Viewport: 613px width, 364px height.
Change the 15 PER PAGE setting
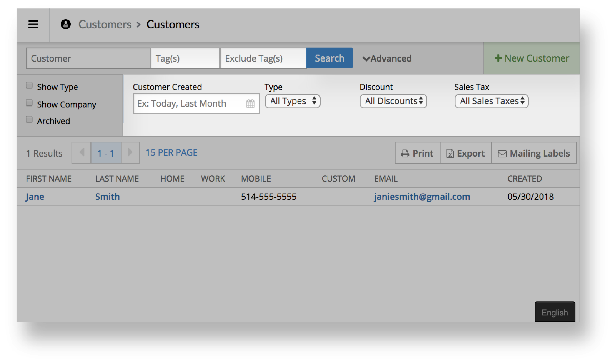point(171,153)
